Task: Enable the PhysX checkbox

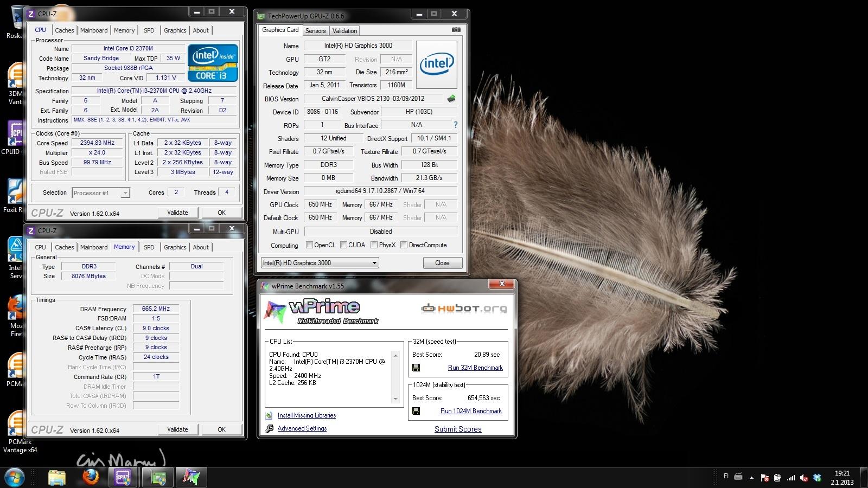Action: [374, 245]
